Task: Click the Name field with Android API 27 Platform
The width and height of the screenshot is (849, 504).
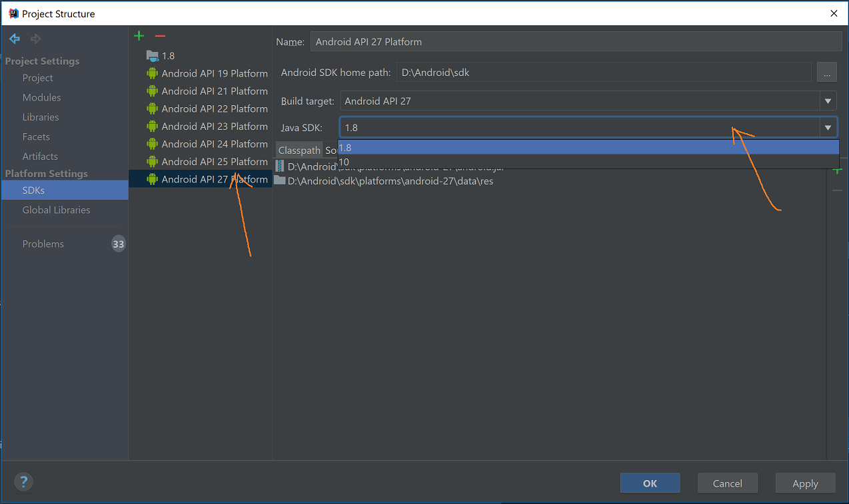Action: pyautogui.click(x=576, y=41)
